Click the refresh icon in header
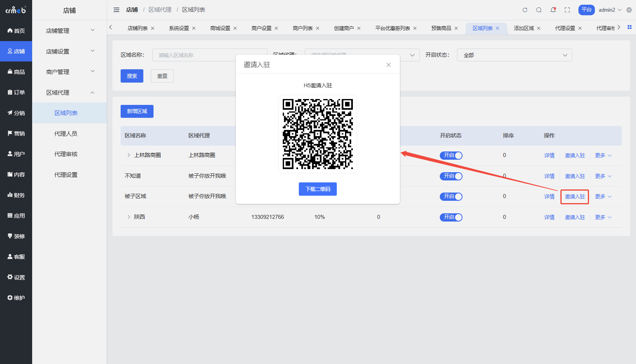Screen dimensions: 636x364 click(525, 10)
